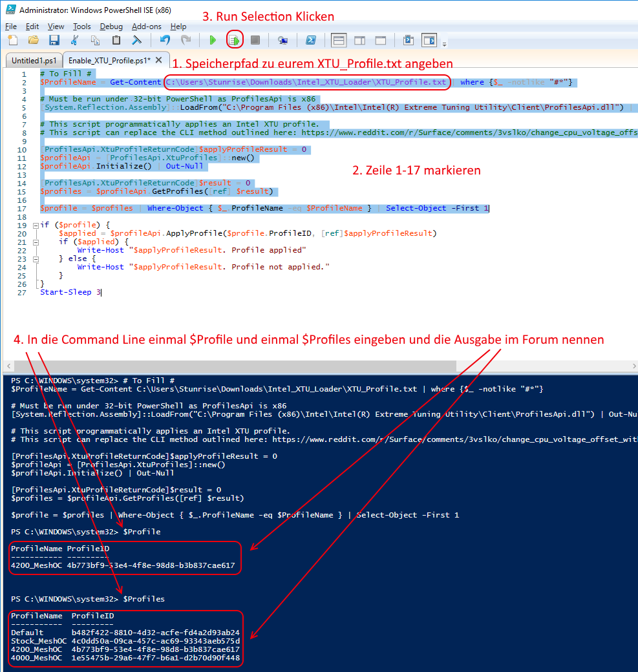The image size is (638, 672).
Task: Stop the operation with the square Stop icon
Action: [x=255, y=40]
